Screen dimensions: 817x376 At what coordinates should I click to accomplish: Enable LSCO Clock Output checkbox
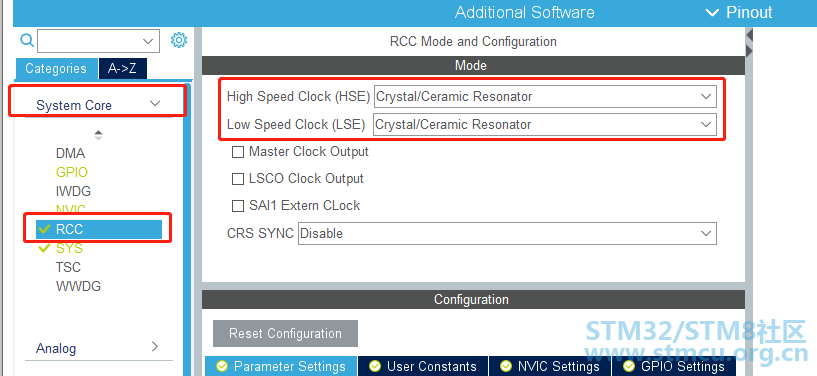238,179
